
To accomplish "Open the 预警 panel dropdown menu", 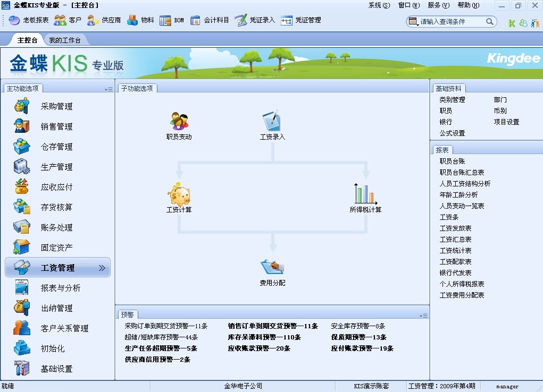I will (x=423, y=316).
